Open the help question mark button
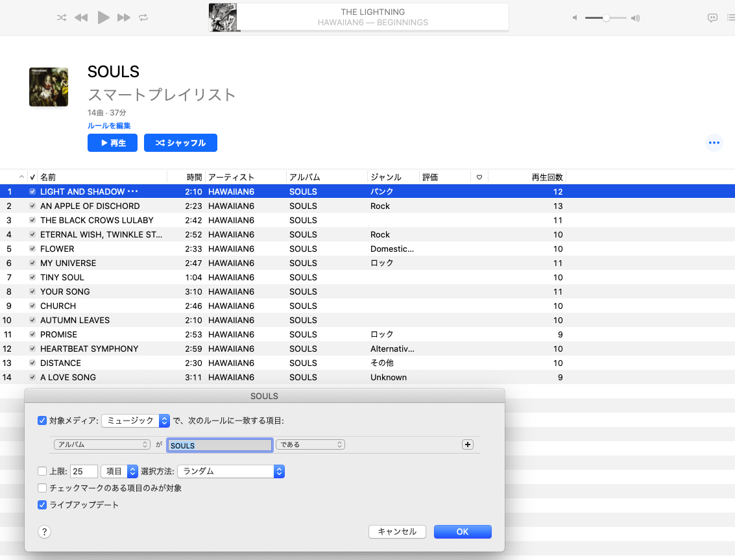 (44, 532)
